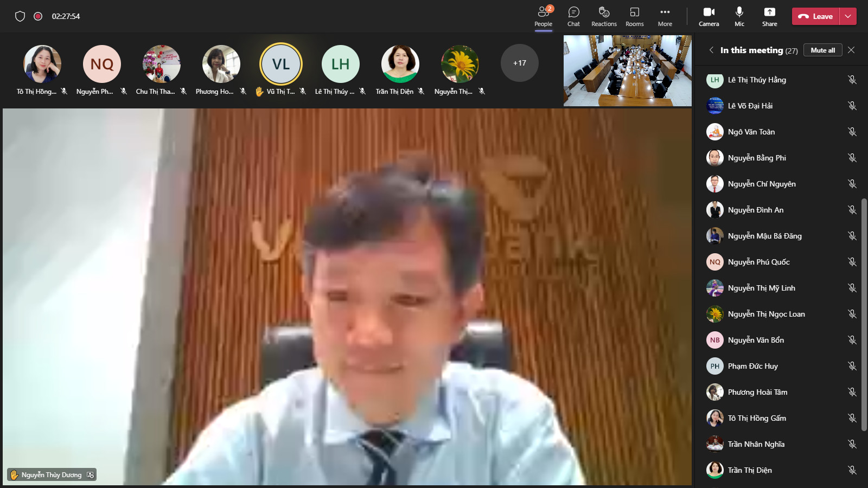Image resolution: width=868 pixels, height=488 pixels.
Task: Click the red recording indicator
Action: (38, 16)
